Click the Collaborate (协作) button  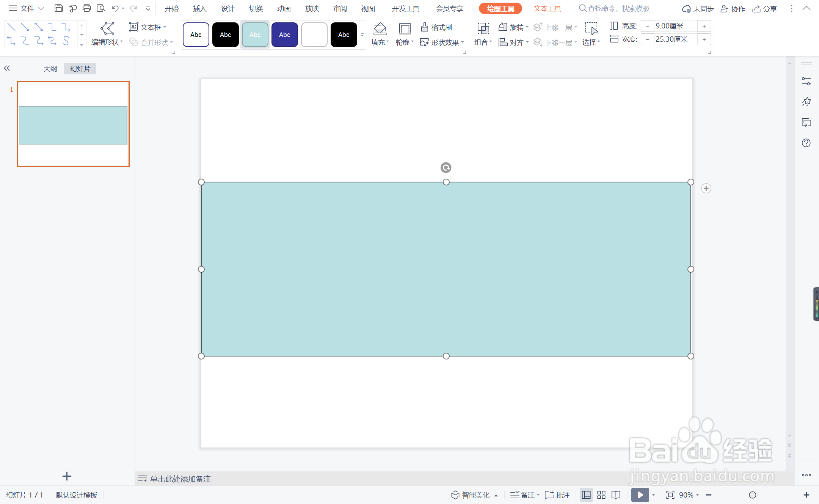[733, 8]
